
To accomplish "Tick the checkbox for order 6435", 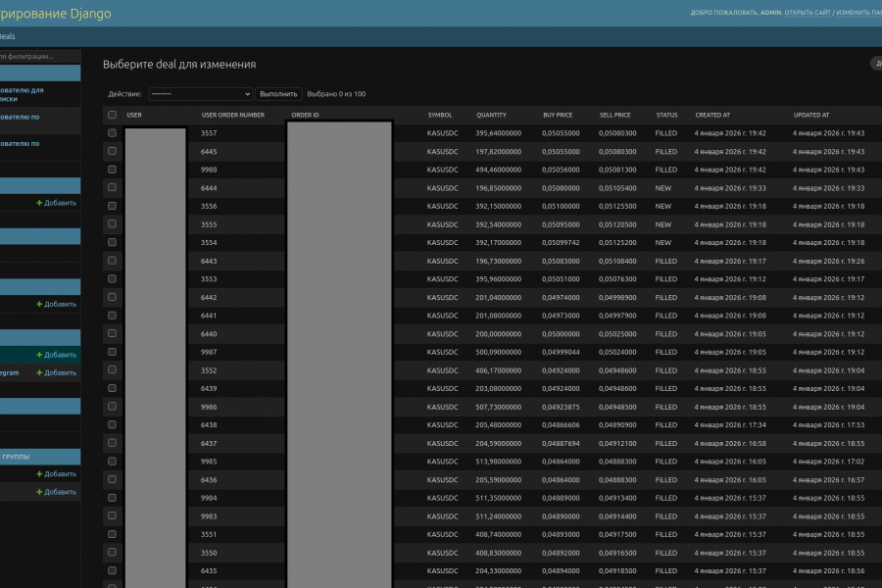I will (x=112, y=570).
